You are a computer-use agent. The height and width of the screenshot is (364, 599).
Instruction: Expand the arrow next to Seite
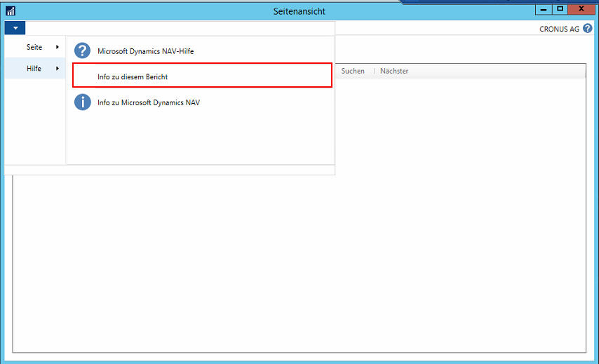pyautogui.click(x=58, y=47)
